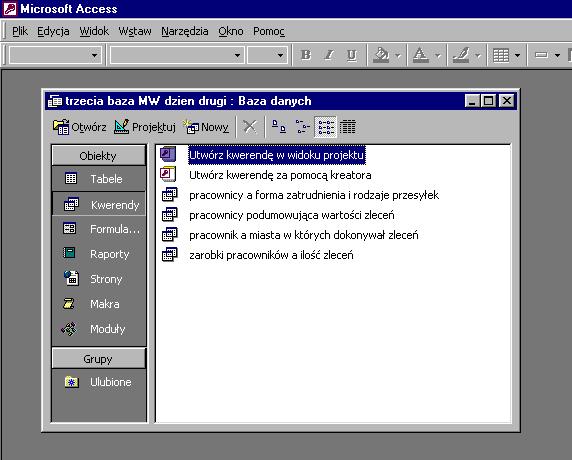The height and width of the screenshot is (460, 572).
Task: Switch to large icons view
Action: coord(279,127)
